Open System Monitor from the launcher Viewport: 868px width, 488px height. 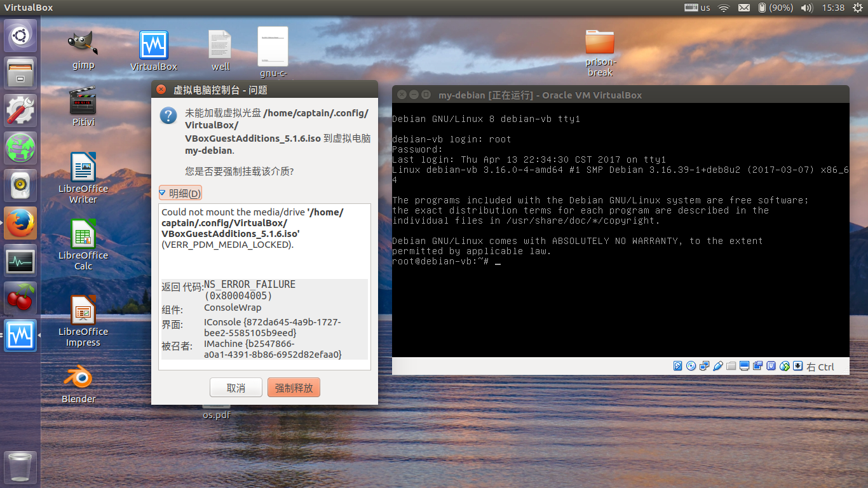(20, 261)
